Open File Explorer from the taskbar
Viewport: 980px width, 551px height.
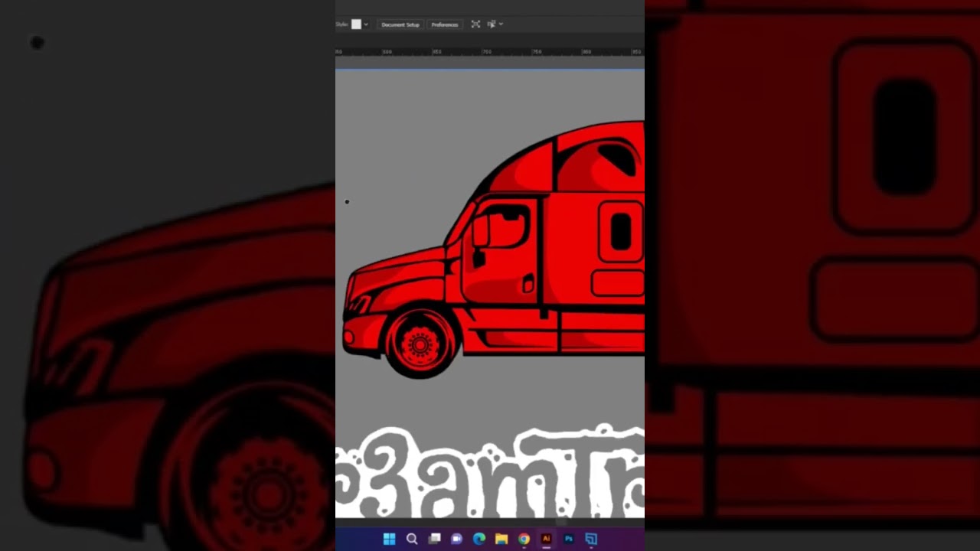pyautogui.click(x=501, y=539)
